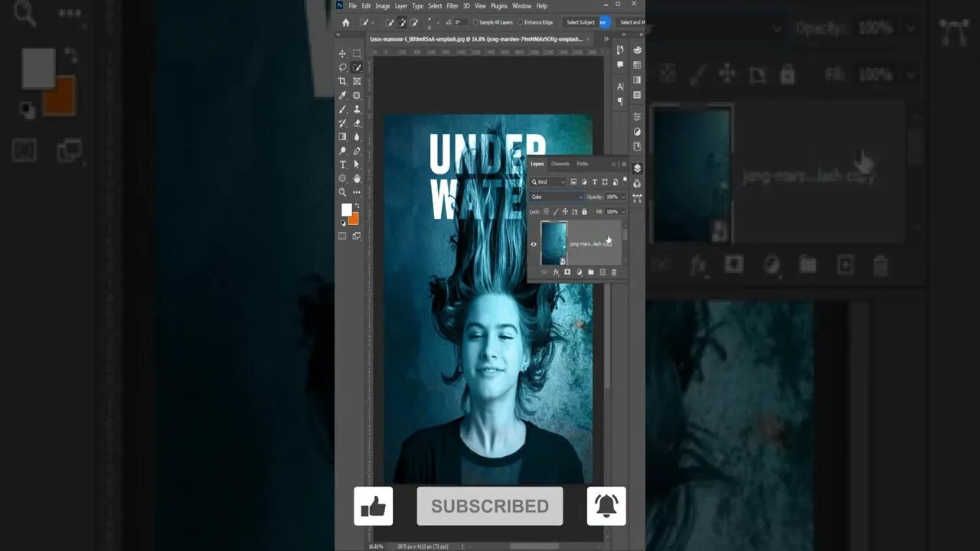Select the Crop tool
Image resolution: width=980 pixels, height=551 pixels.
342,81
